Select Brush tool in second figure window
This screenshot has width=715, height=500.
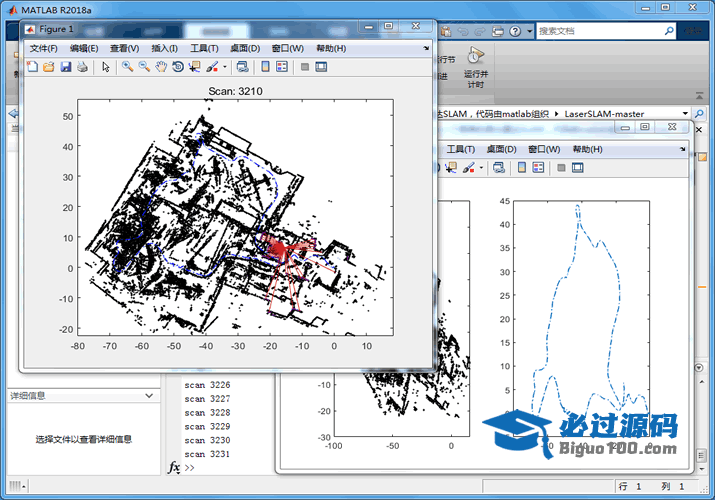pos(468,168)
